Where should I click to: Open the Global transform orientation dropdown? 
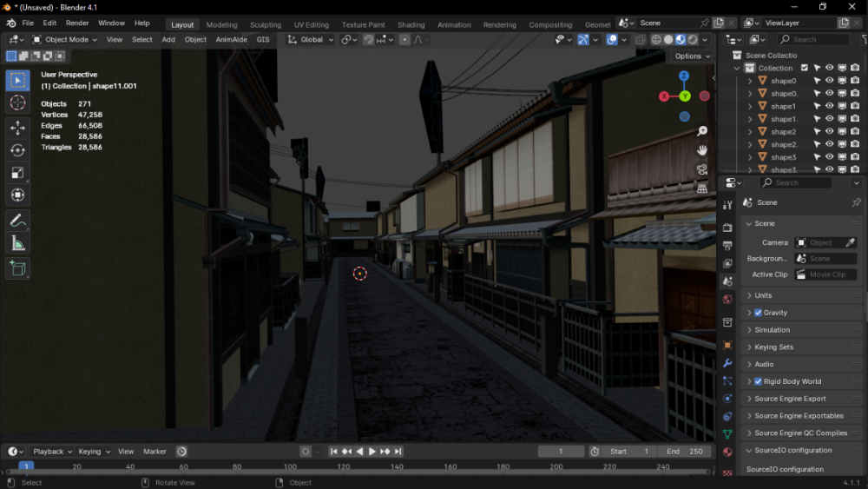point(311,39)
